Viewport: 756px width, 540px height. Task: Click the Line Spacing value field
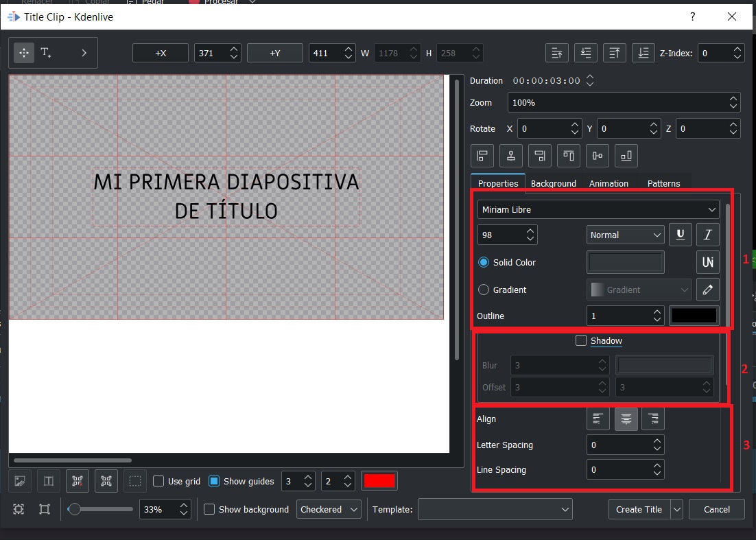(x=626, y=469)
